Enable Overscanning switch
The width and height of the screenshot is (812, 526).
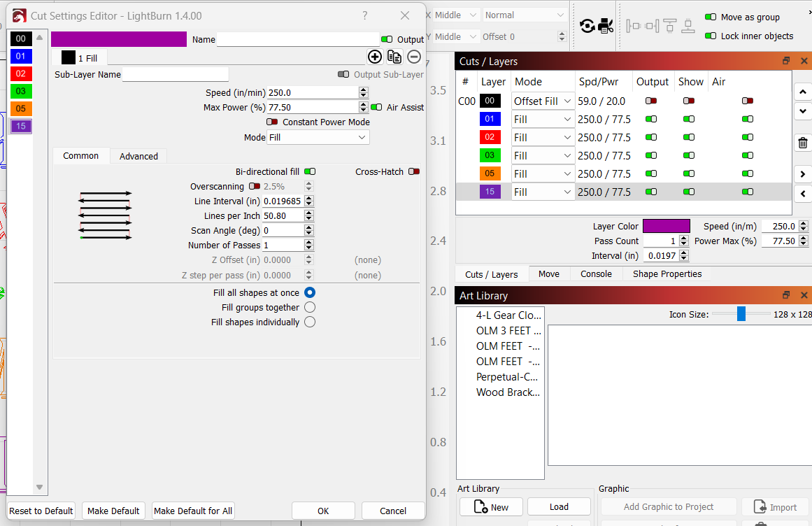[x=255, y=186]
